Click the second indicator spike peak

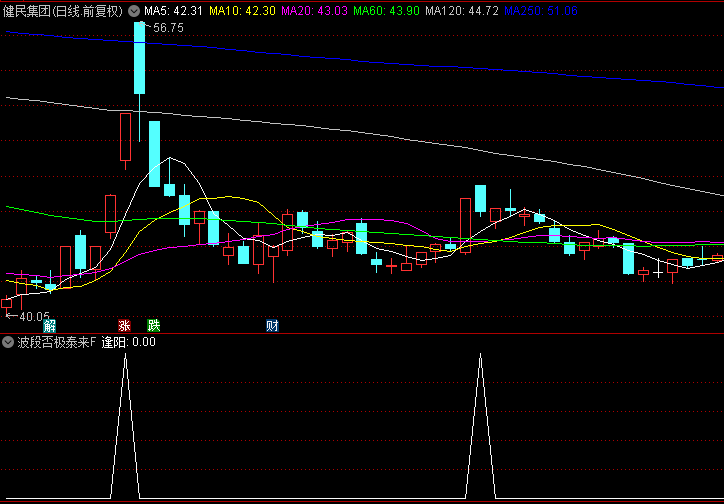[481, 354]
